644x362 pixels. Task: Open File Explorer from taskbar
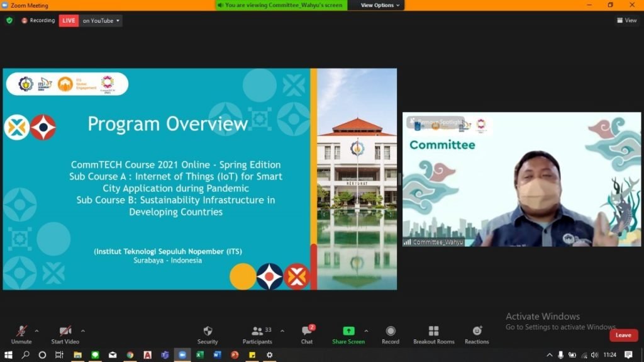pyautogui.click(x=77, y=354)
